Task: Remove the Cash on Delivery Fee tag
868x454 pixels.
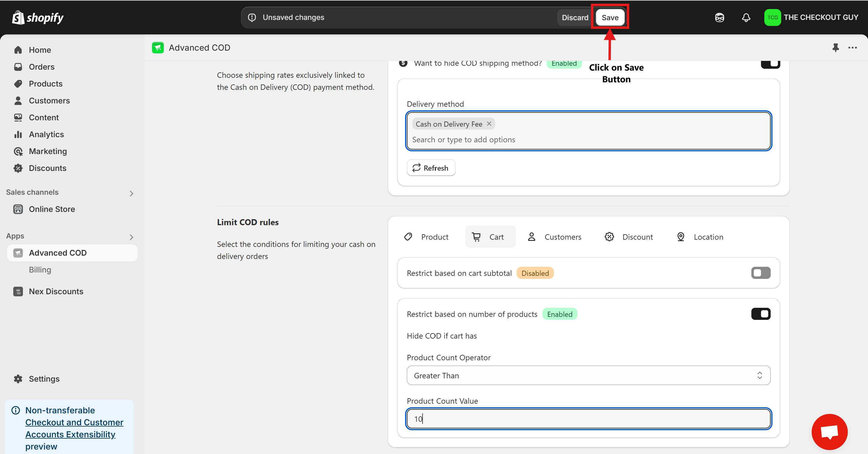Action: click(489, 124)
